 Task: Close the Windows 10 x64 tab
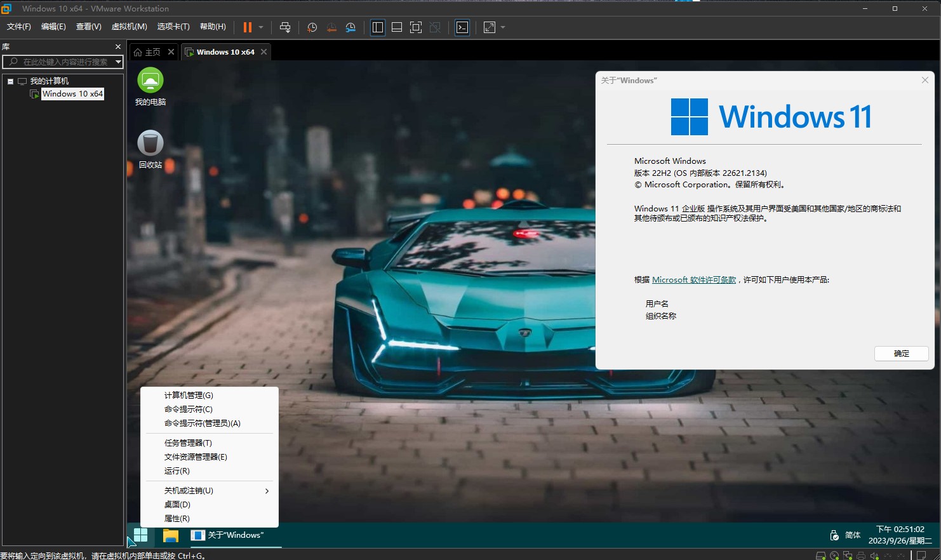point(264,52)
